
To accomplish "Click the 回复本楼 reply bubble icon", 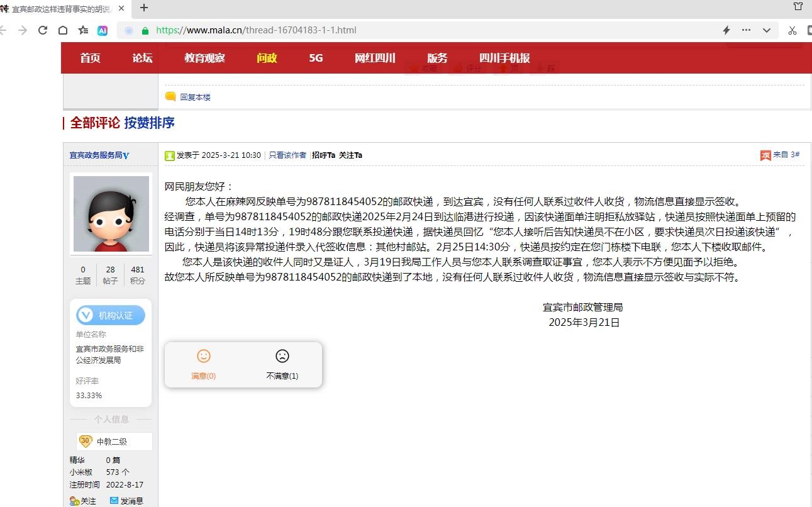I will coord(170,97).
